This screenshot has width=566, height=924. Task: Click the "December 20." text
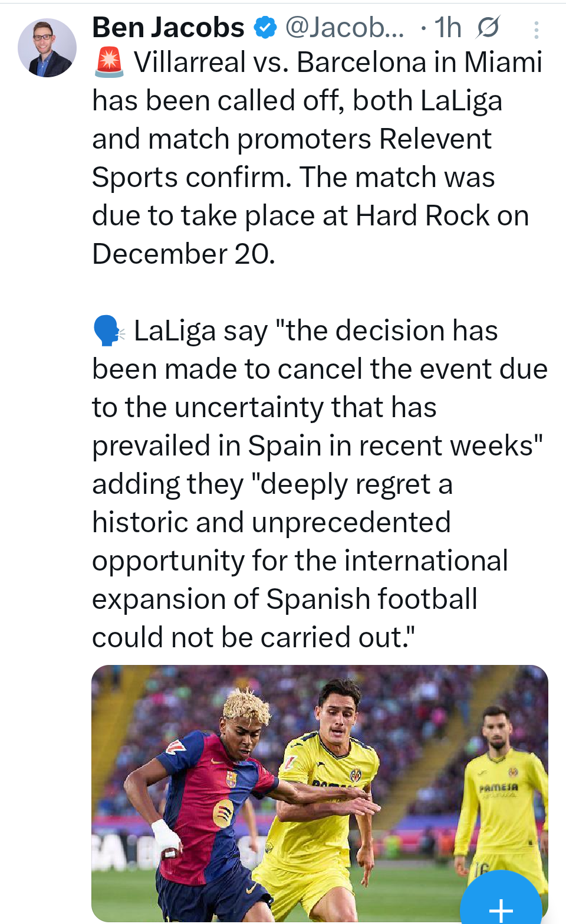[x=183, y=254]
